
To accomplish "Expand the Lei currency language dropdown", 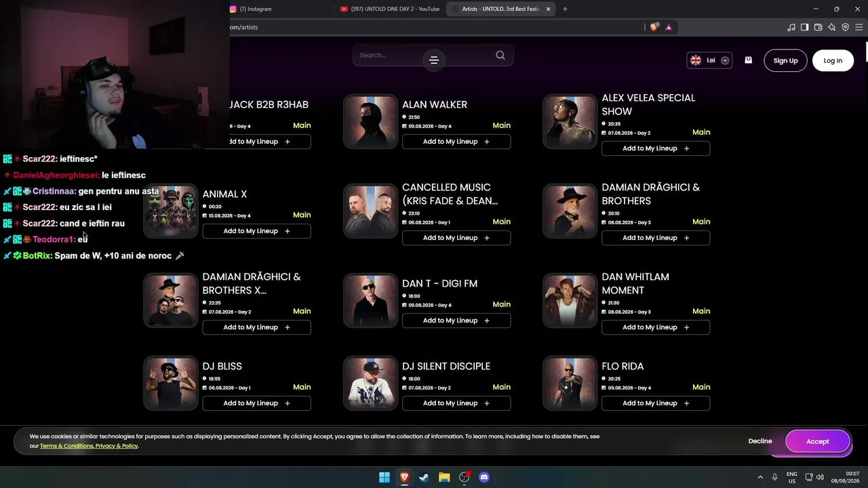I will pyautogui.click(x=709, y=60).
